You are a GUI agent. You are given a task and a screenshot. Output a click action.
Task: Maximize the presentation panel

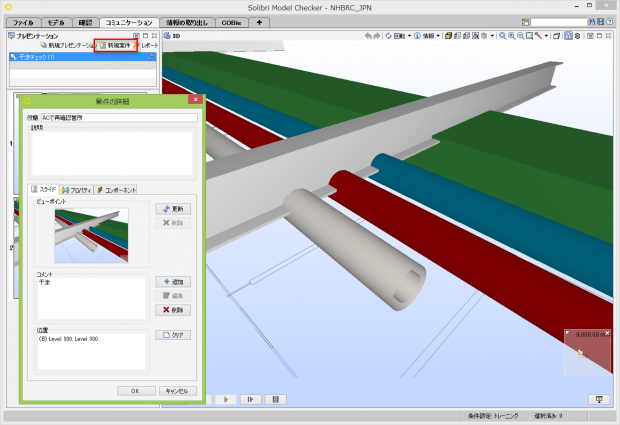point(145,36)
